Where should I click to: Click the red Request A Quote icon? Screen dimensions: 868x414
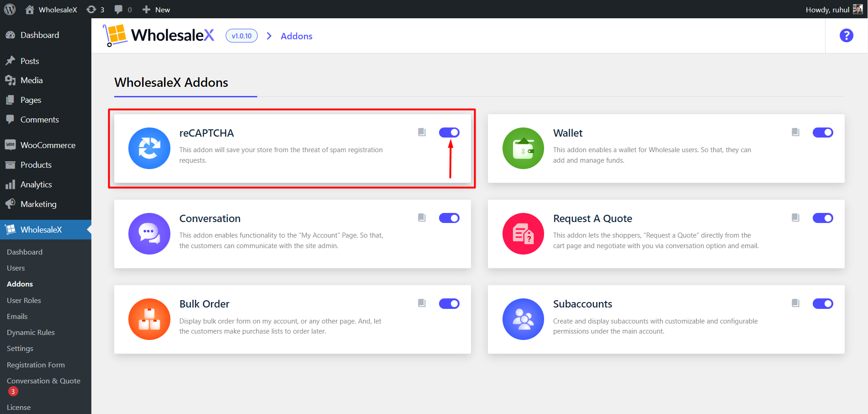[523, 234]
